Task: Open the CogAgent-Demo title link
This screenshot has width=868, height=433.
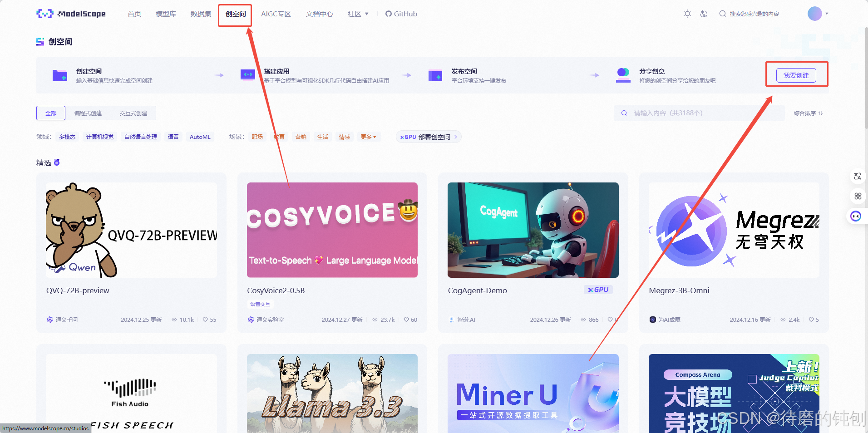Action: pos(478,290)
